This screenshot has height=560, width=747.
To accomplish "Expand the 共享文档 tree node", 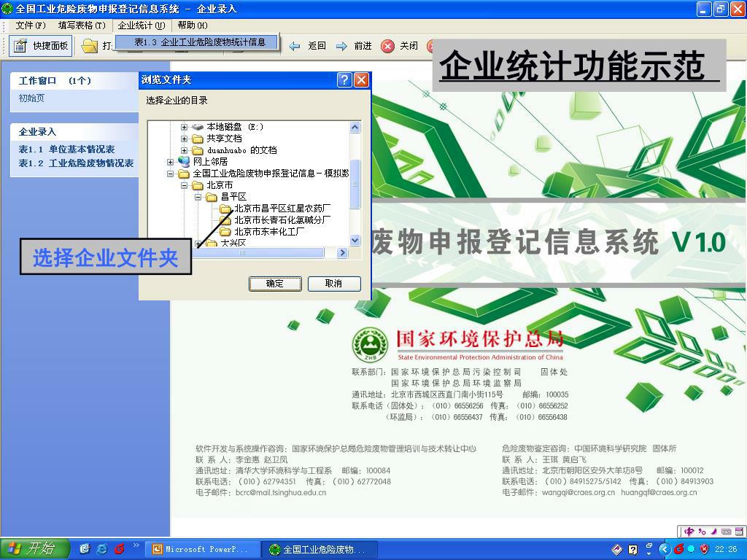I will [184, 139].
